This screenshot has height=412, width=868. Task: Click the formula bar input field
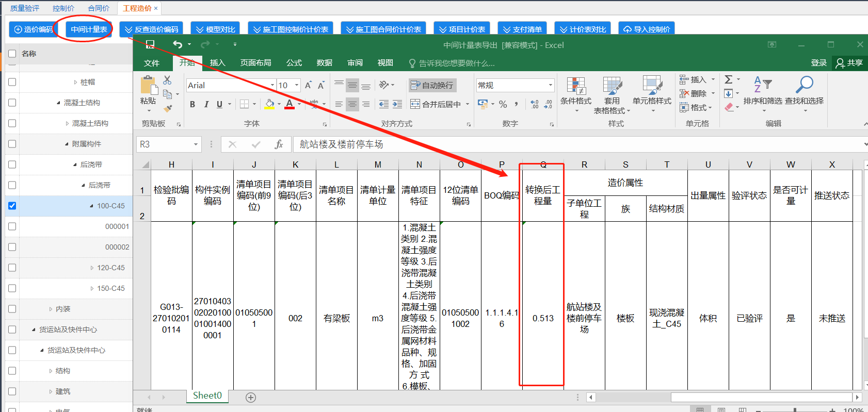click(578, 144)
